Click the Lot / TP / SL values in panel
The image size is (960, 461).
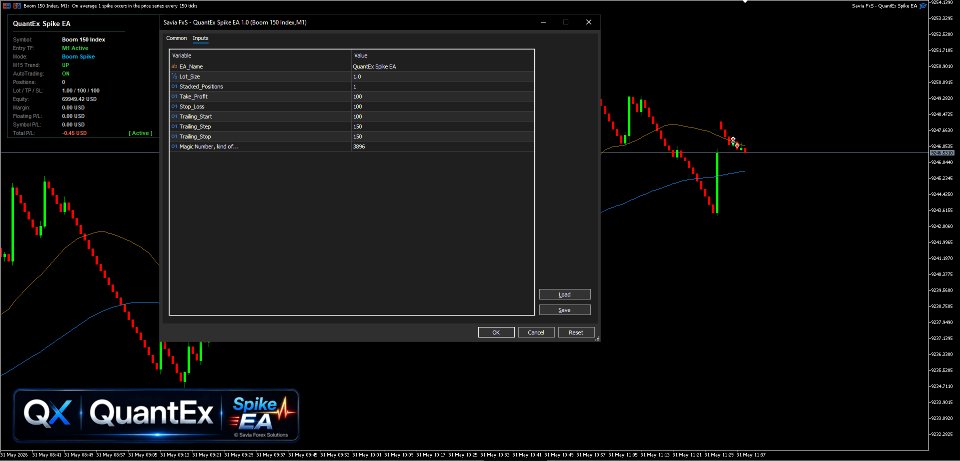[x=81, y=91]
